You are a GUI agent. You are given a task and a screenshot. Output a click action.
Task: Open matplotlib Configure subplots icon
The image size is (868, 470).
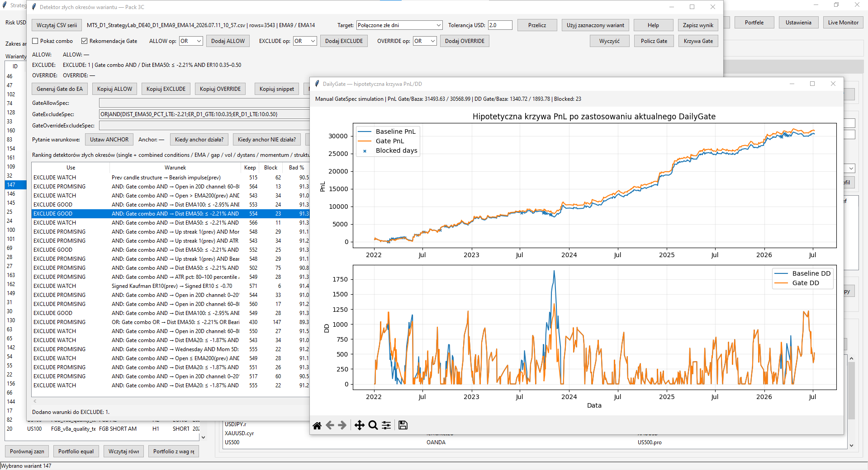pos(387,425)
